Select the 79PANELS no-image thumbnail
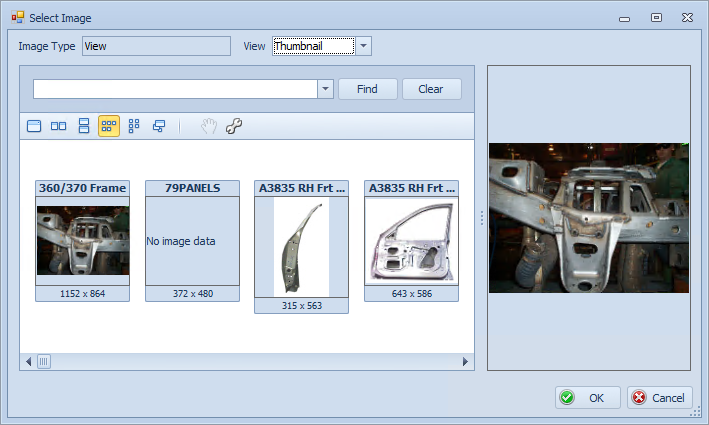 coord(193,241)
